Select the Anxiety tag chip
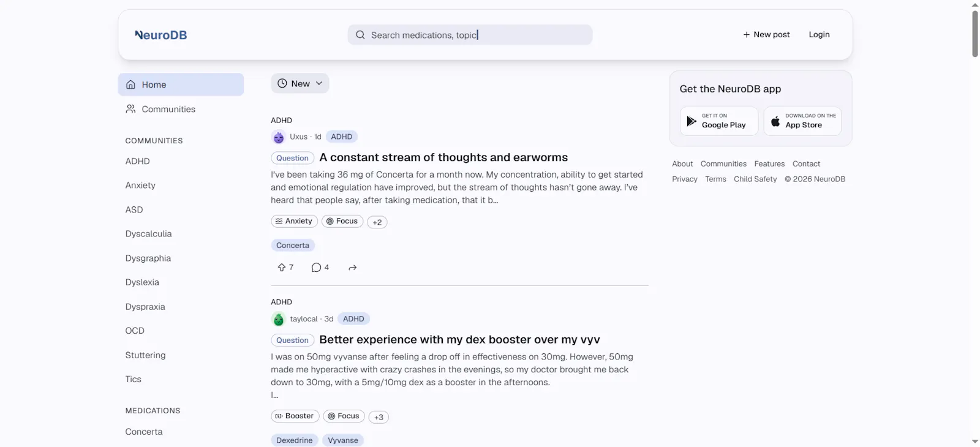The width and height of the screenshot is (980, 447). point(294,221)
